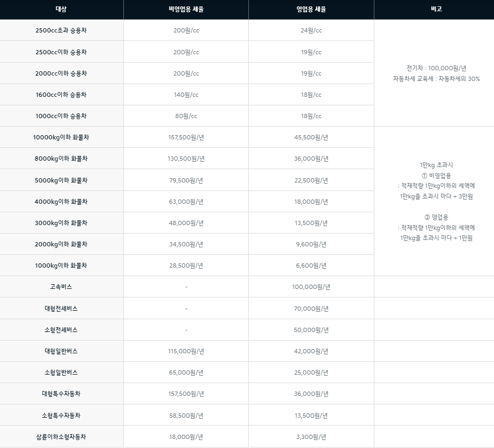Select the 삼륜이하소형자동차 row label
The height and width of the screenshot is (448, 494).
tap(62, 436)
